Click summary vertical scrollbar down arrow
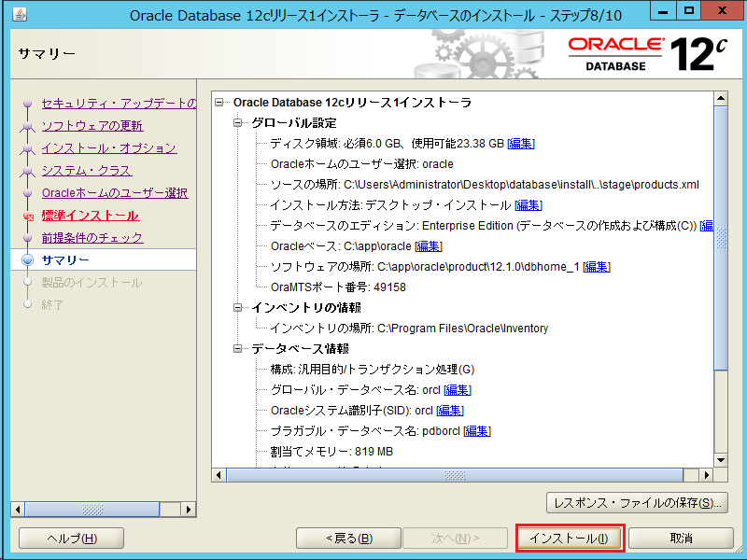Image resolution: width=747 pixels, height=560 pixels. click(x=721, y=460)
